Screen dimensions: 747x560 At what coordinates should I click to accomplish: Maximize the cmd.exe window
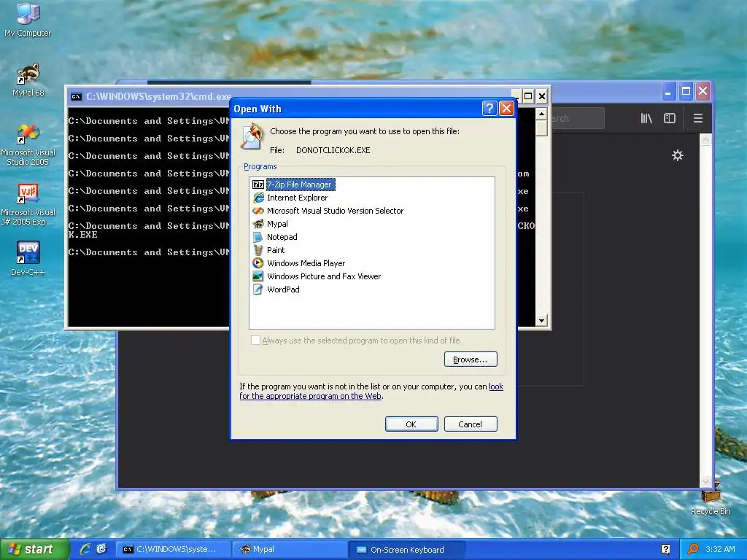click(528, 96)
